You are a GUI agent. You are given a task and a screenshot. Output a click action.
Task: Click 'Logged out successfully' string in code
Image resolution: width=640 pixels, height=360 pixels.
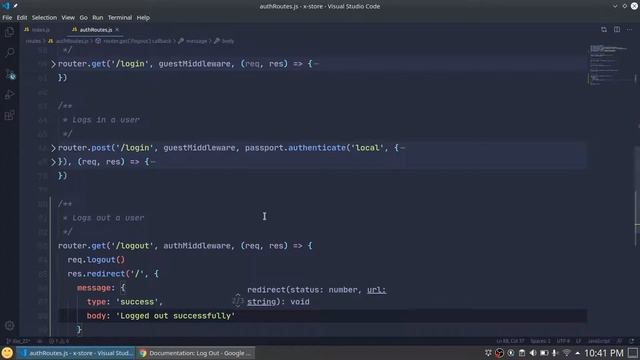[176, 316]
